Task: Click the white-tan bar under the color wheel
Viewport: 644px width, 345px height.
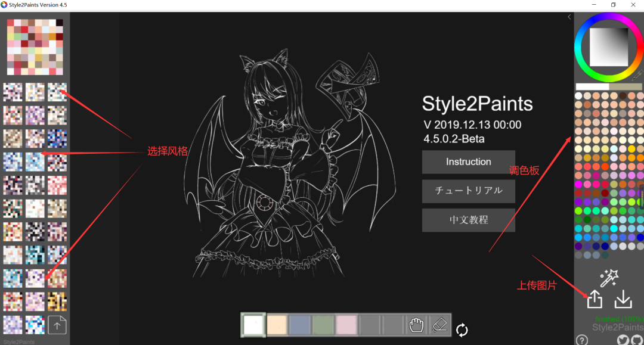Action: (x=609, y=86)
